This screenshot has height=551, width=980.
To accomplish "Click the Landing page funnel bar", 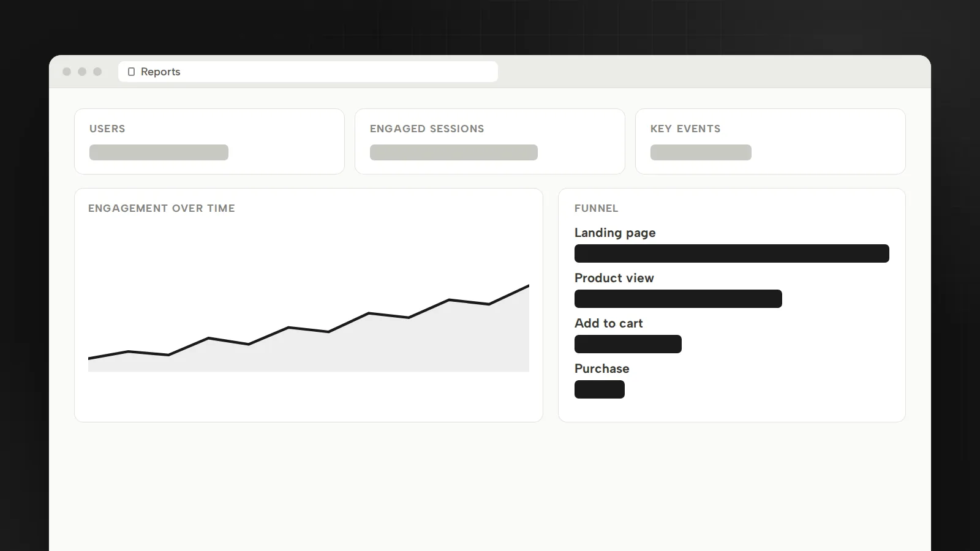I will point(732,253).
